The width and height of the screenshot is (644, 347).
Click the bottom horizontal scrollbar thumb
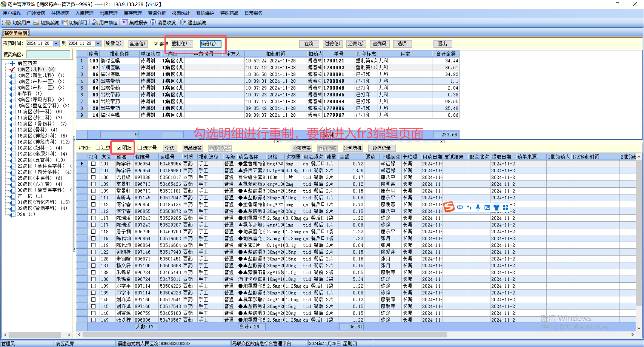(x=264, y=335)
